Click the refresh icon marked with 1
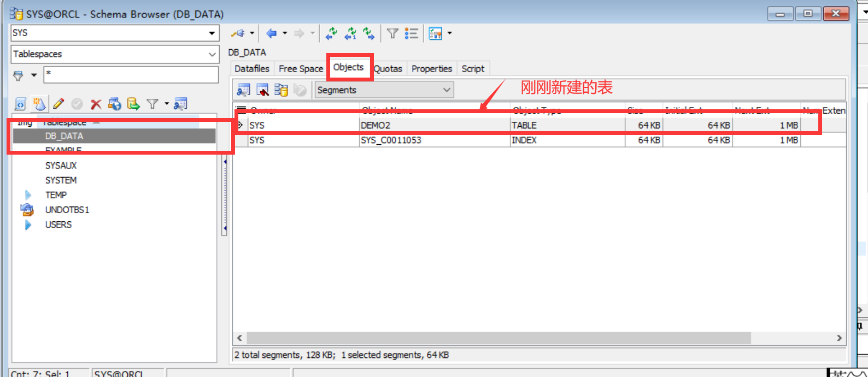This screenshot has width=868, height=377. tap(350, 33)
